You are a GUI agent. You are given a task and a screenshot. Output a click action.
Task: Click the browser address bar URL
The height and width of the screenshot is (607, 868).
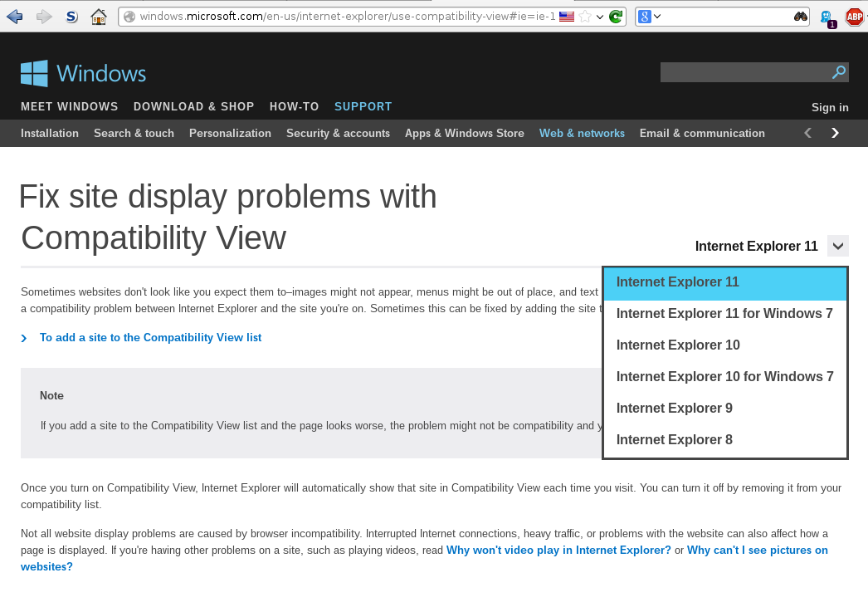[x=347, y=17]
